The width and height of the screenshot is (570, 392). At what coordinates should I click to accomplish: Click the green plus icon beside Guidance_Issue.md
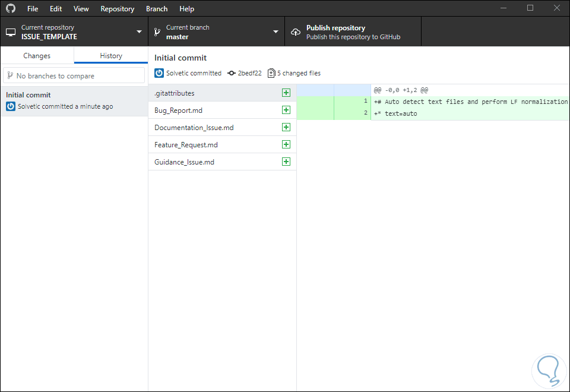pos(286,162)
